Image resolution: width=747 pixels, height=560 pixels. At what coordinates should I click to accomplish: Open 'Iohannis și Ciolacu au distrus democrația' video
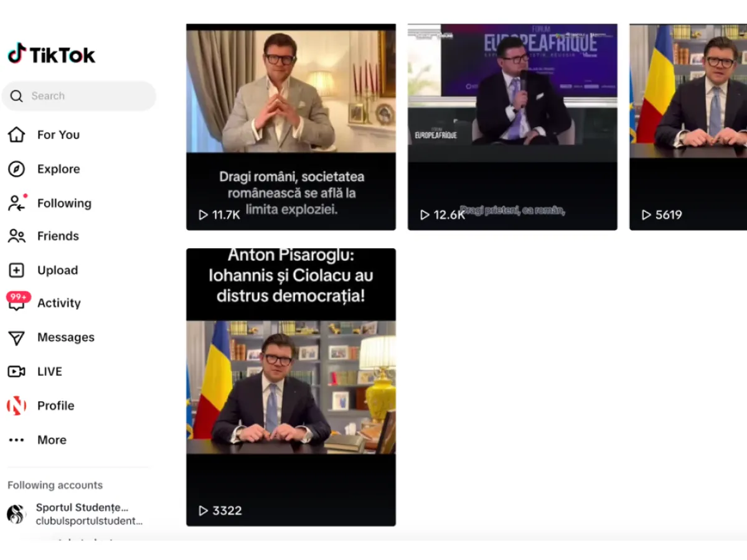291,386
